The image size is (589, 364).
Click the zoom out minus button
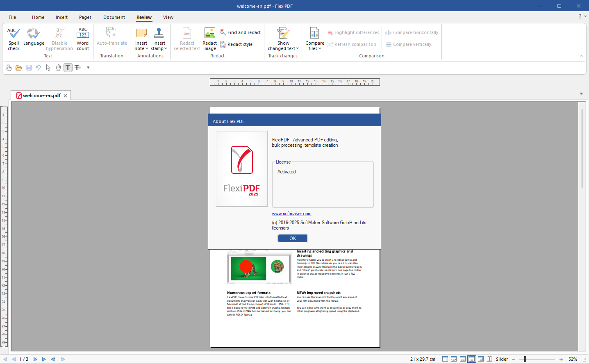tap(514, 359)
